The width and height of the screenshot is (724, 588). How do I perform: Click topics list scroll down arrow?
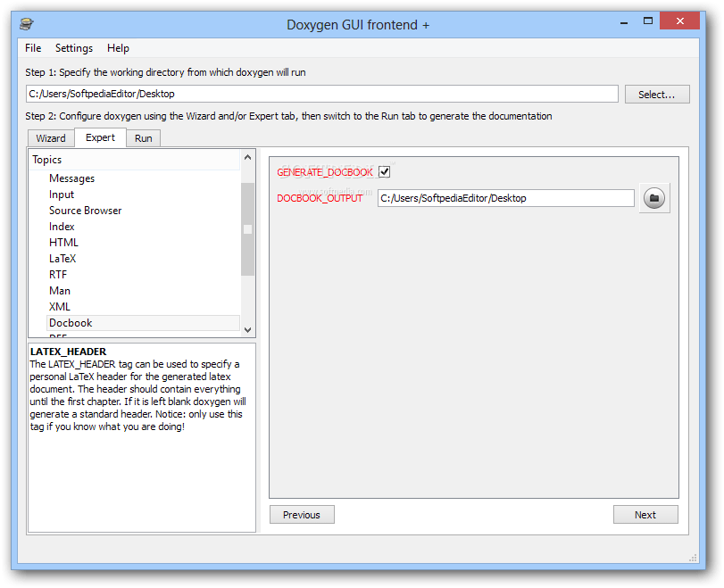coord(247,329)
